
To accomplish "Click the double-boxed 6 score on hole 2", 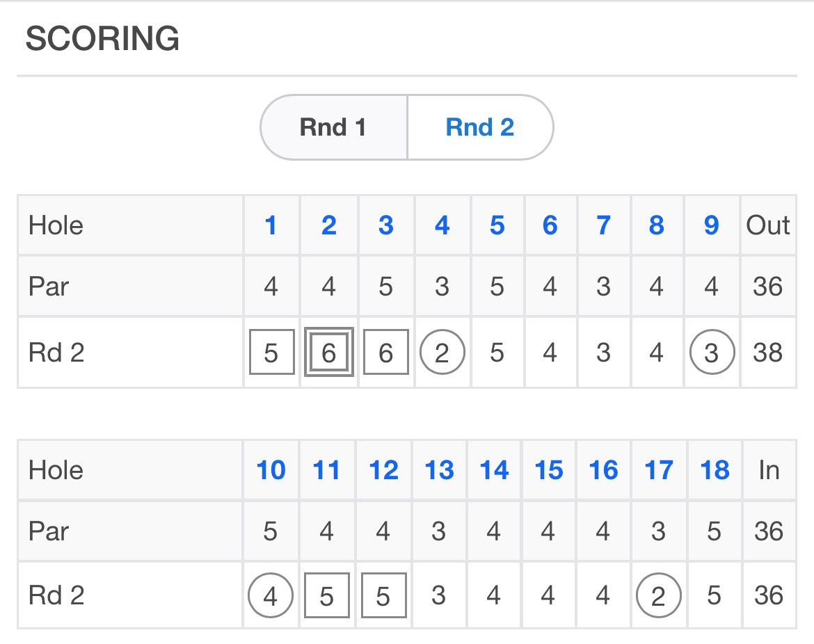I will pos(328,352).
